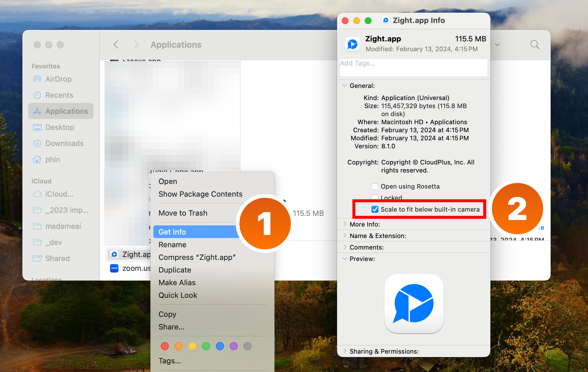Expand the Name & Extension section
The image size is (588, 372).
[345, 236]
